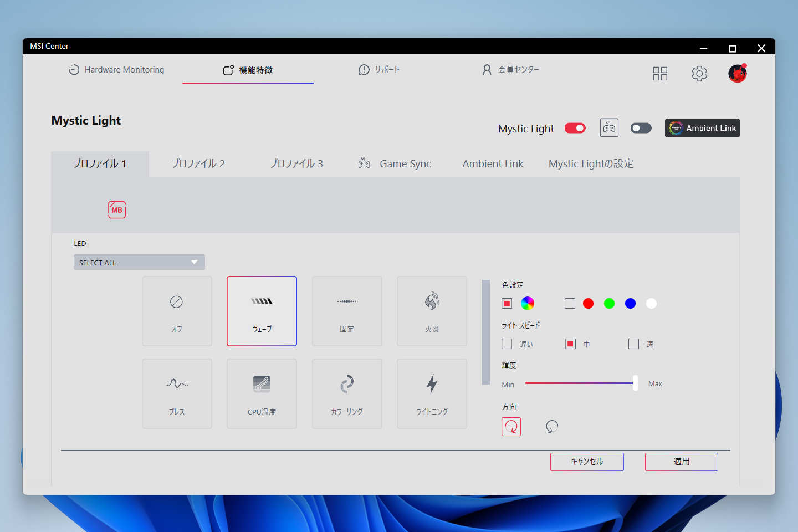Click the 輝度 brightness slider handle
The height and width of the screenshot is (532, 798).
[x=635, y=383]
